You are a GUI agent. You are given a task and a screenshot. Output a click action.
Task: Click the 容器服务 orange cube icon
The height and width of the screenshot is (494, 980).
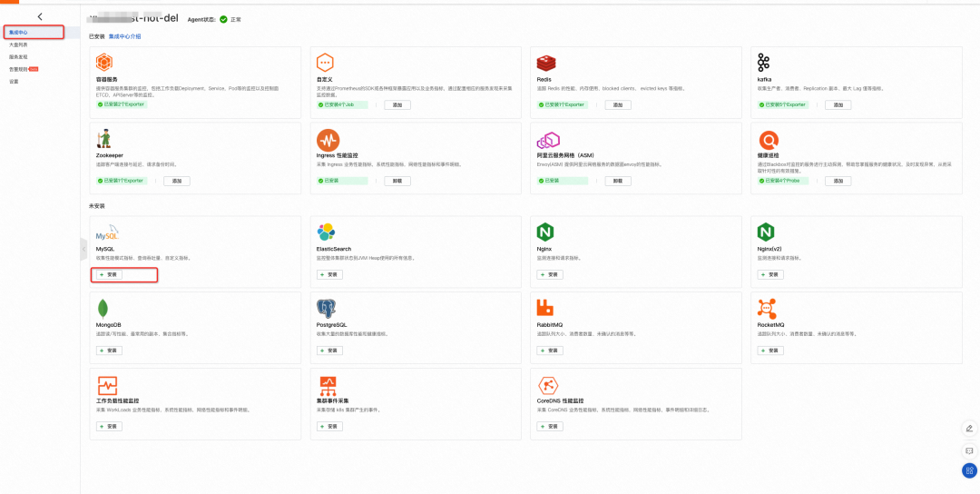coord(103,64)
